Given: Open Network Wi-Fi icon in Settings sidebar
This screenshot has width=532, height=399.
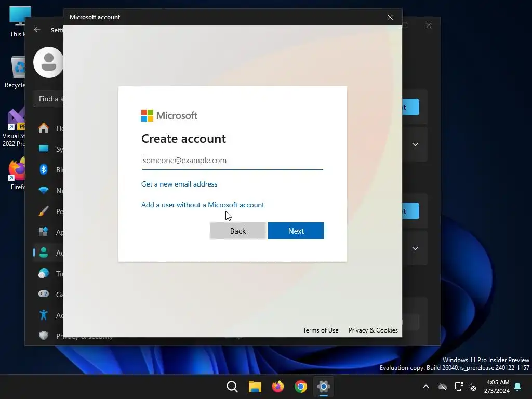Looking at the screenshot, I should [44, 190].
